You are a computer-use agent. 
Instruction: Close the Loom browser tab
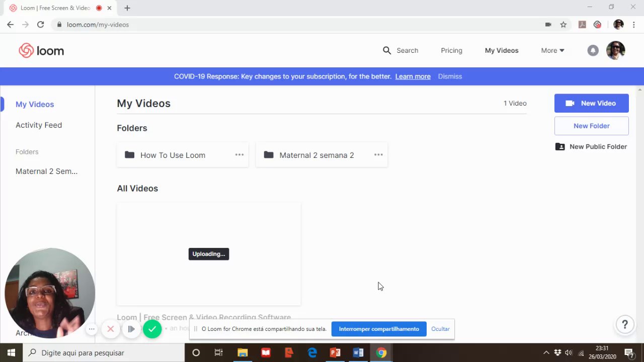point(109,8)
